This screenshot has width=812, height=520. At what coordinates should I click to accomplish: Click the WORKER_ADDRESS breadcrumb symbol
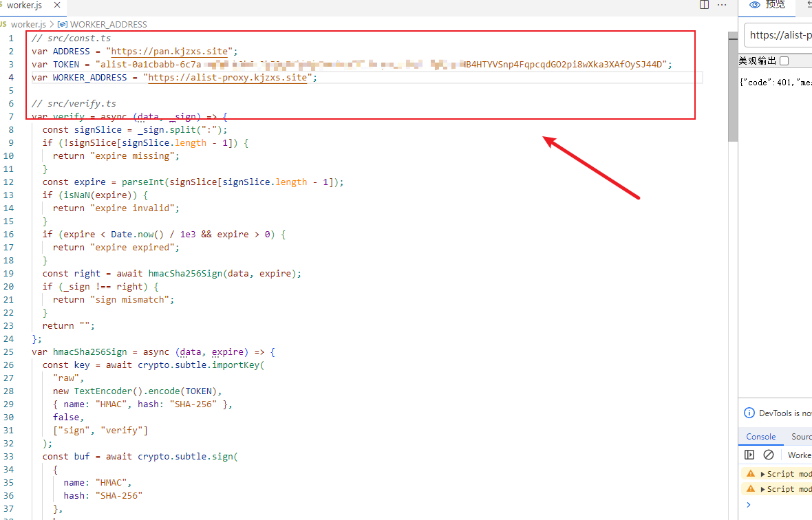pyautogui.click(x=108, y=24)
